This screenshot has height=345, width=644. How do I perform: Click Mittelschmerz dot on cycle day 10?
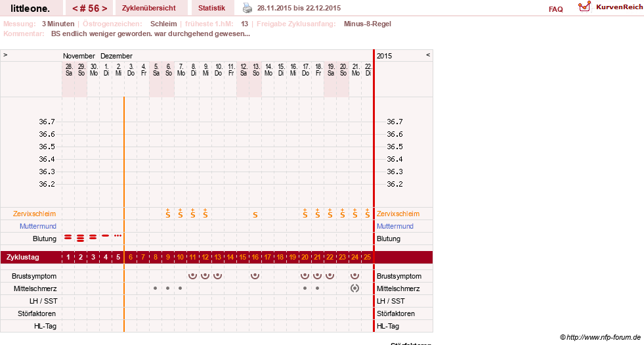click(181, 288)
